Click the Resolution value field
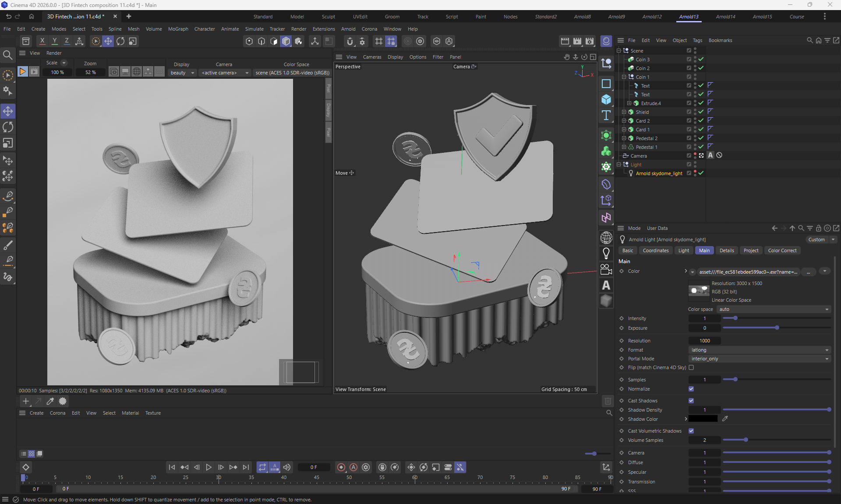Image resolution: width=841 pixels, height=504 pixels. click(x=704, y=341)
